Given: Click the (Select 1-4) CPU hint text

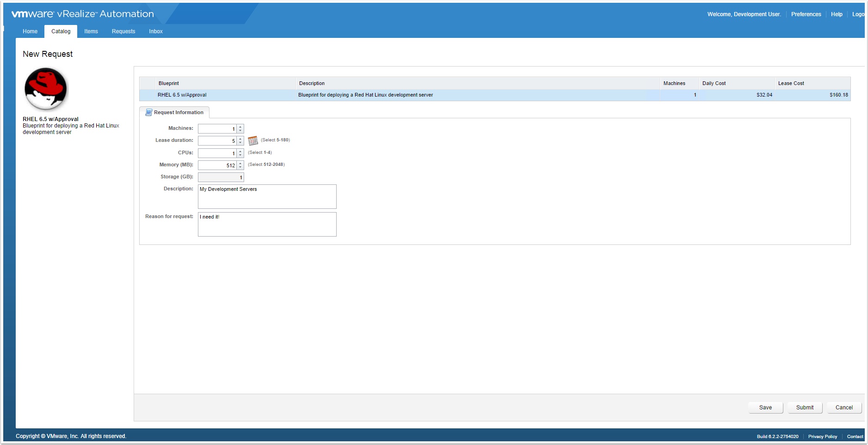Looking at the screenshot, I should click(260, 152).
